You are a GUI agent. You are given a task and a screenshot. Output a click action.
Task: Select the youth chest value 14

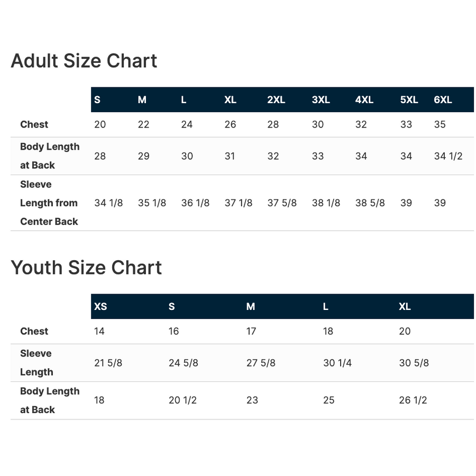coord(99,331)
